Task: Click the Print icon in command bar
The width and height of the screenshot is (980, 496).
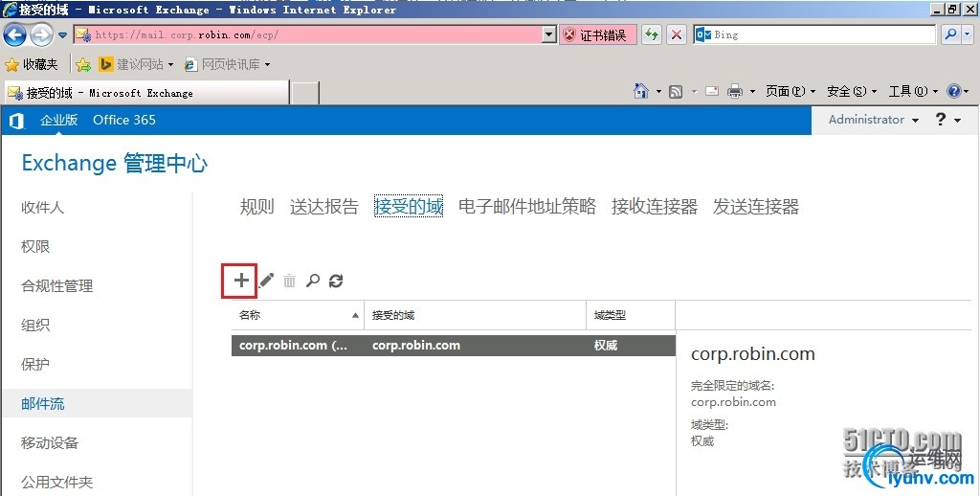Action: click(735, 91)
